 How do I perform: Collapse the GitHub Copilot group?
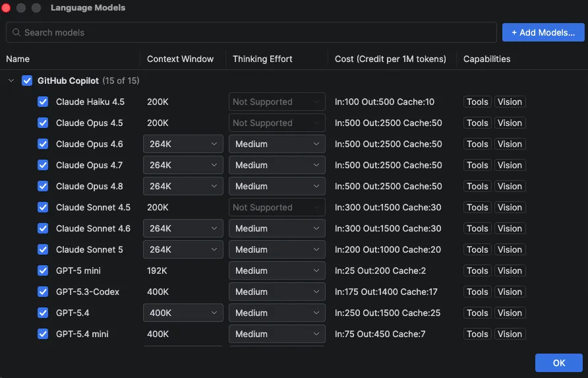coord(11,80)
